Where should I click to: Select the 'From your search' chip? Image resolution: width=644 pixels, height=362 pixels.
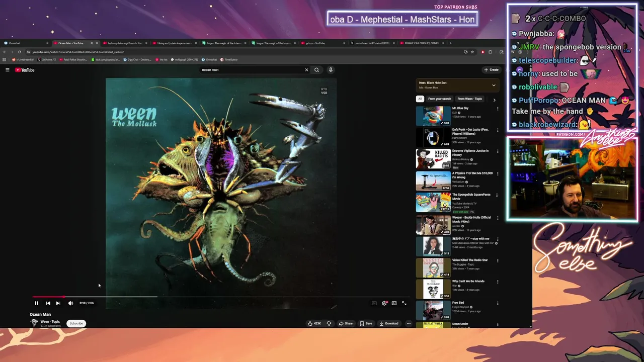coord(440,99)
